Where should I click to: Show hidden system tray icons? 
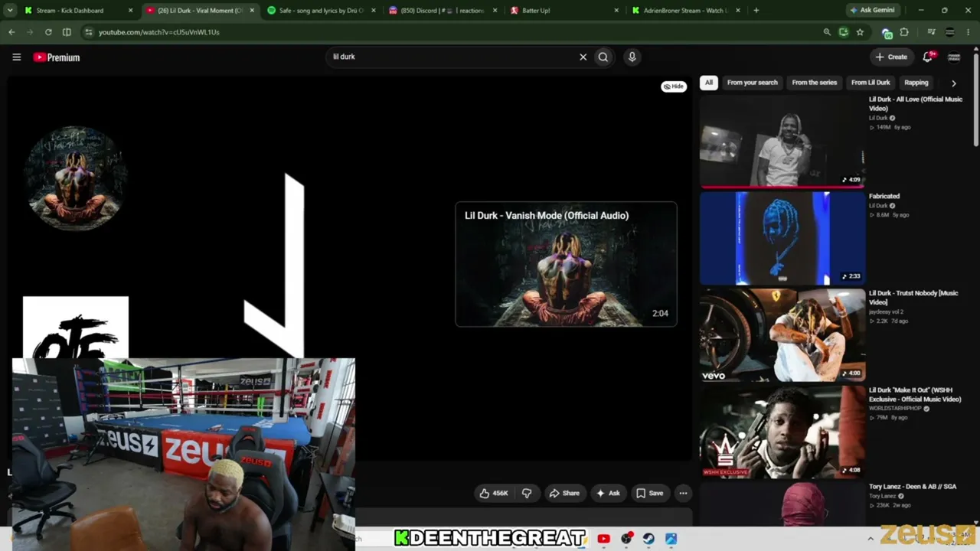[871, 539]
